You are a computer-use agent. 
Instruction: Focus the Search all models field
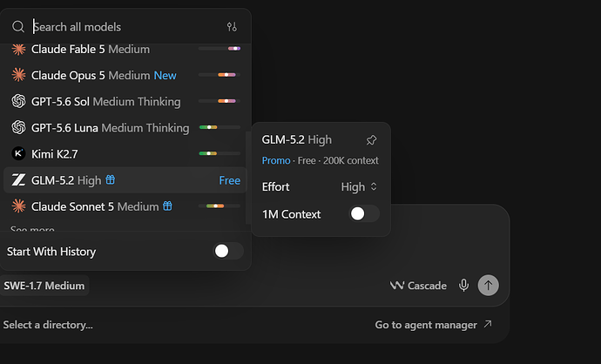tap(126, 27)
